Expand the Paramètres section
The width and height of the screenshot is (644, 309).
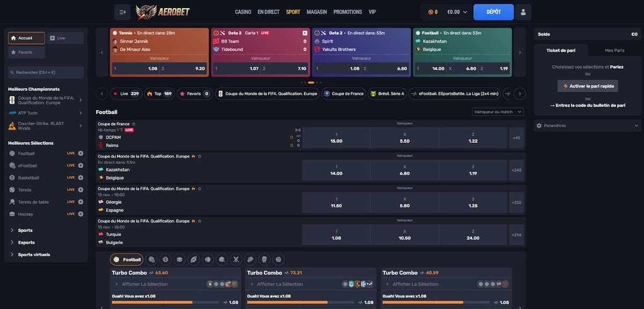pyautogui.click(x=587, y=125)
